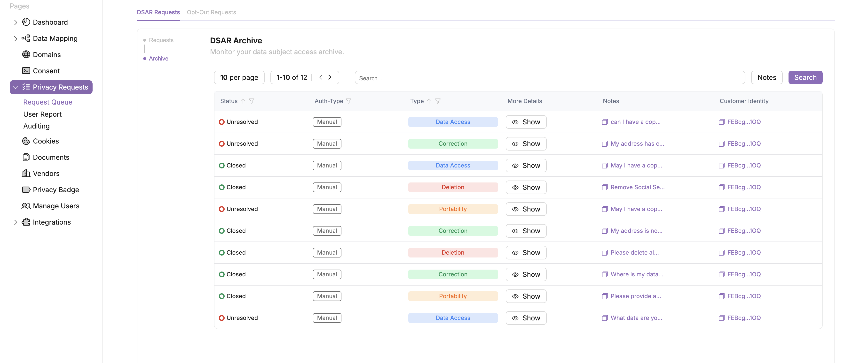Show details for 'Remove Social Se...' request

526,187
